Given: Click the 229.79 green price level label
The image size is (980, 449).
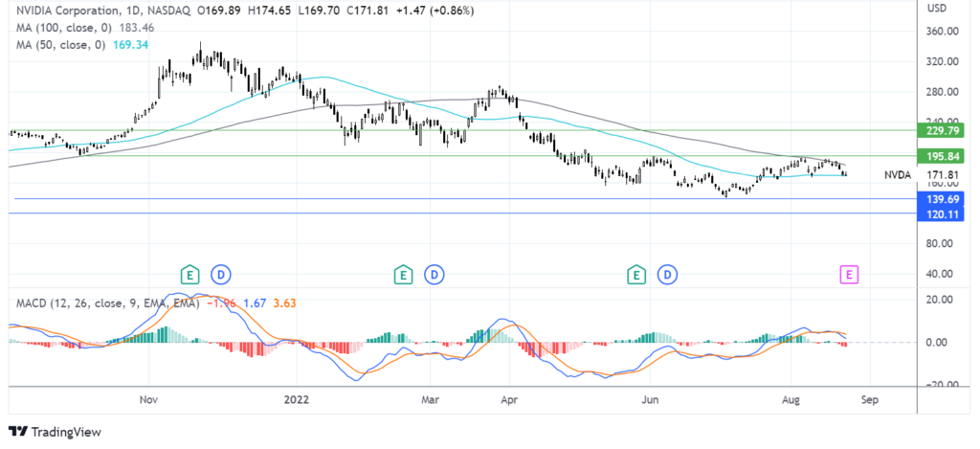Looking at the screenshot, I should tap(943, 131).
